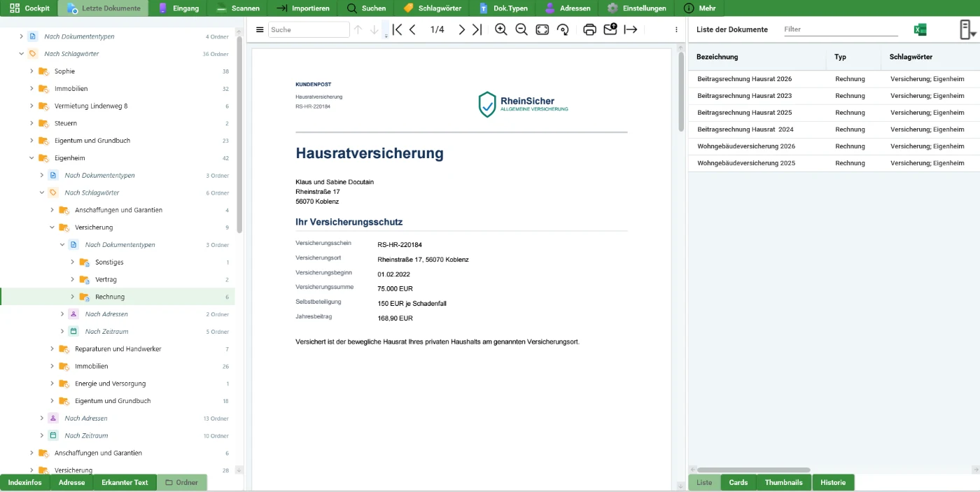Open the Suchen tab
The width and height of the screenshot is (980, 492).
366,8
